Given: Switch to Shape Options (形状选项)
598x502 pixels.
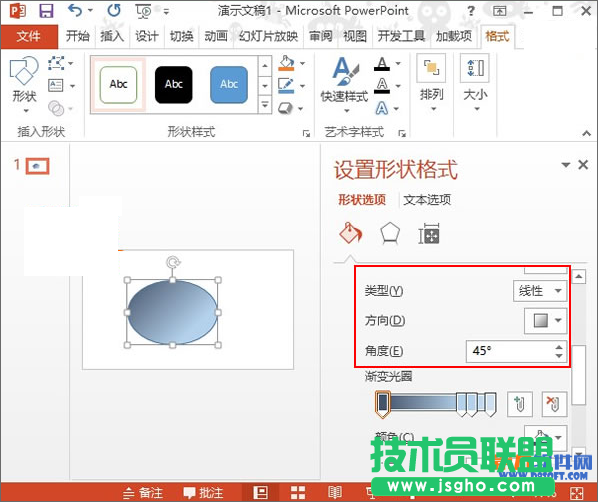Looking at the screenshot, I should coord(362,200).
